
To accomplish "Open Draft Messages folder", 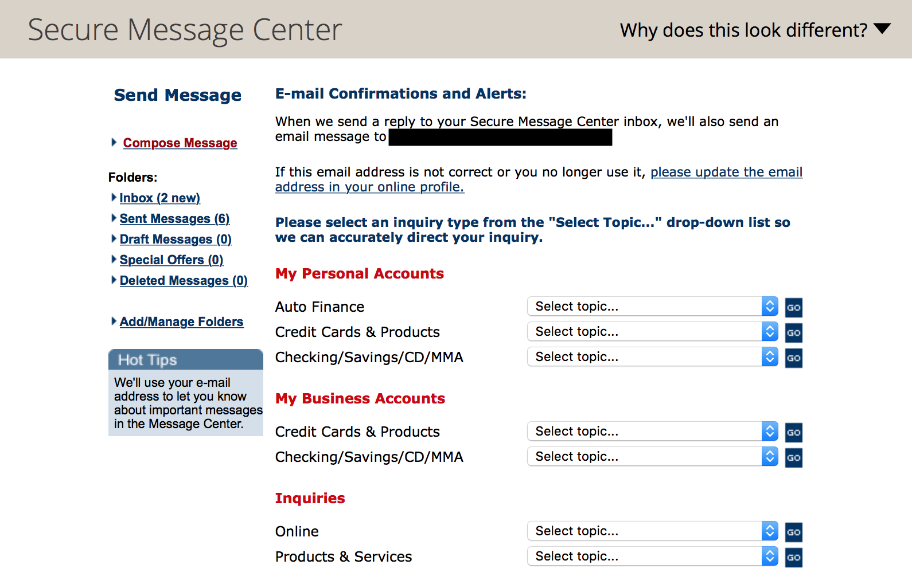I will [176, 240].
